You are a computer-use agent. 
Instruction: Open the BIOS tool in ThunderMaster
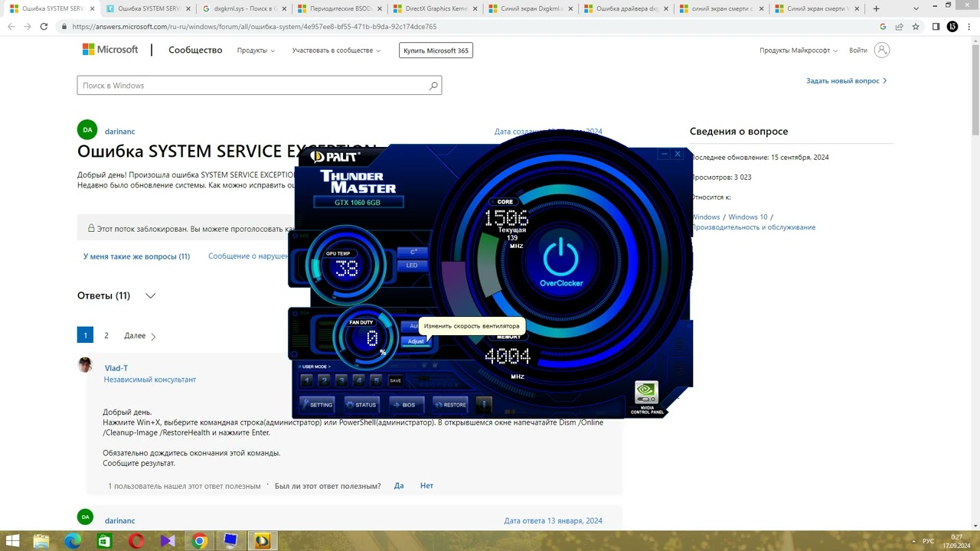407,404
